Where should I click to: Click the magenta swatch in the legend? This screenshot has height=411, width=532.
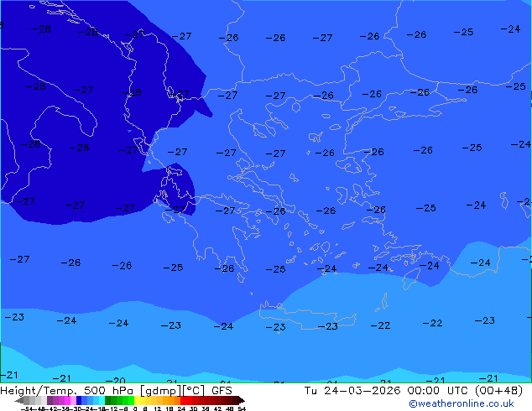coord(67,400)
